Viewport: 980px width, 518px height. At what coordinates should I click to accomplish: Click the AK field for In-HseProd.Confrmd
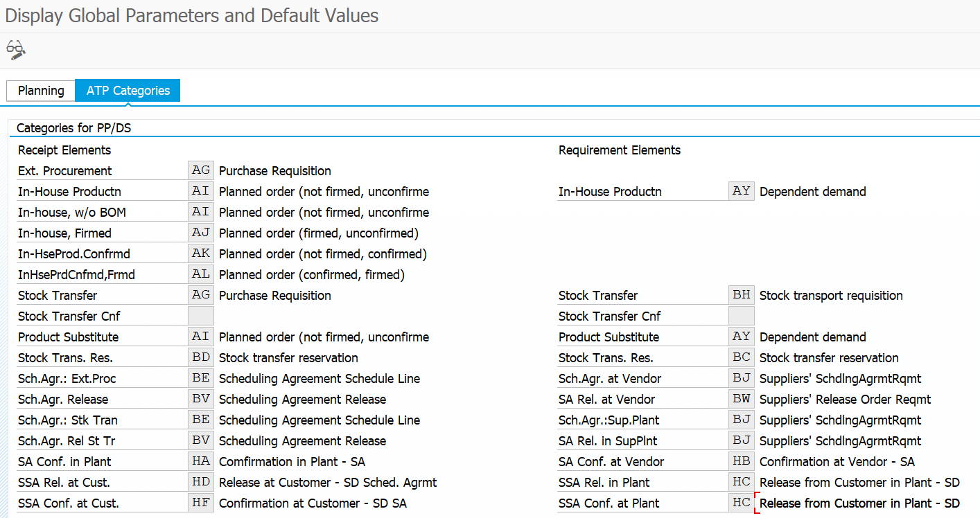[x=201, y=253]
